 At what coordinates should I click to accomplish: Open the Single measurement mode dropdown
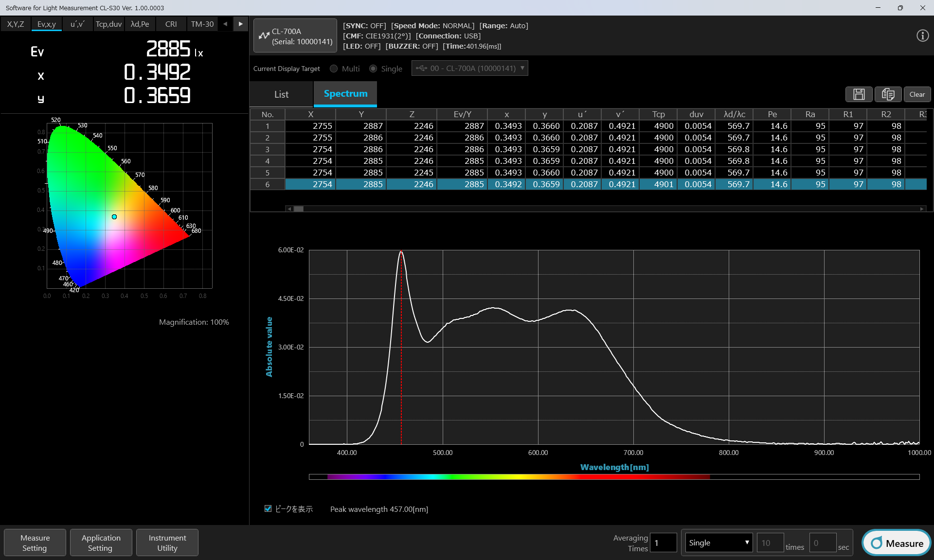pos(718,542)
